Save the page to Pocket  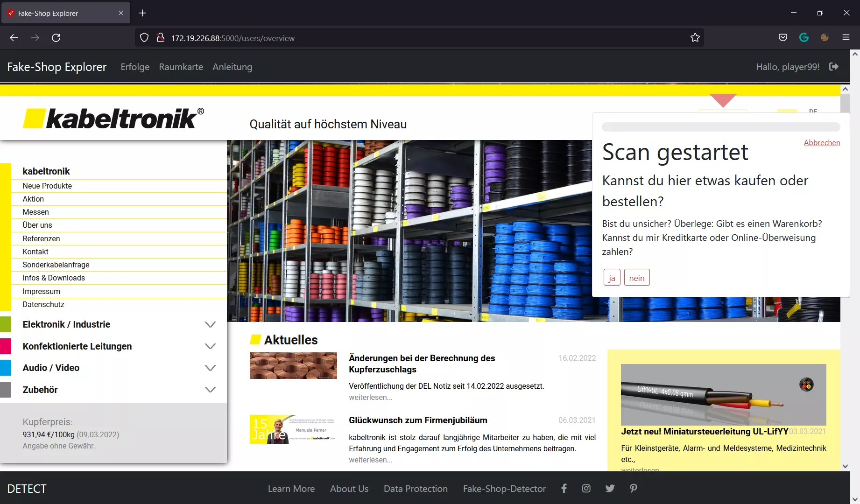point(783,37)
